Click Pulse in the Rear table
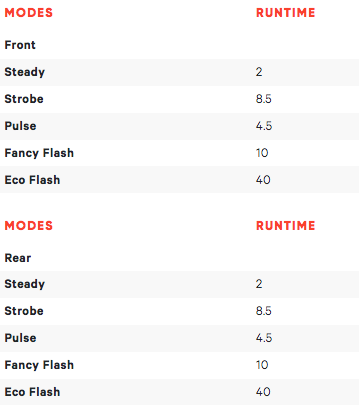The width and height of the screenshot is (362, 405). click(20, 338)
